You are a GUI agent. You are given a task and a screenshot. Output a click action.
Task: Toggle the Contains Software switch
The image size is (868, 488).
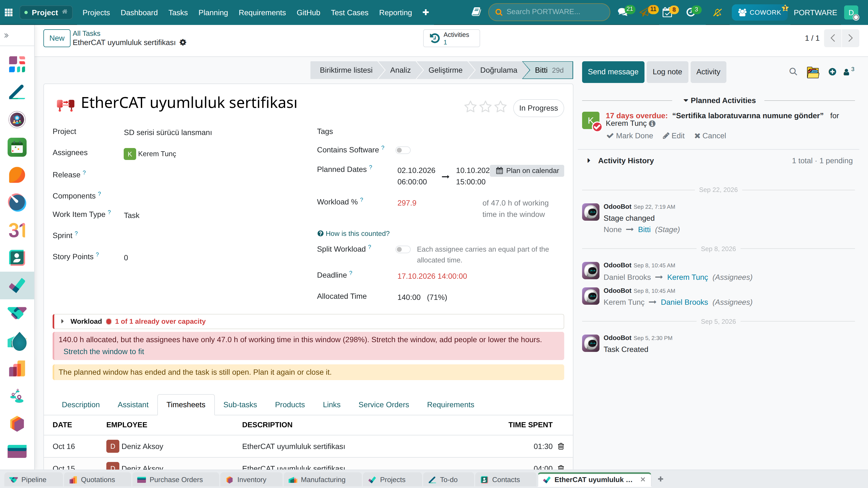point(403,150)
